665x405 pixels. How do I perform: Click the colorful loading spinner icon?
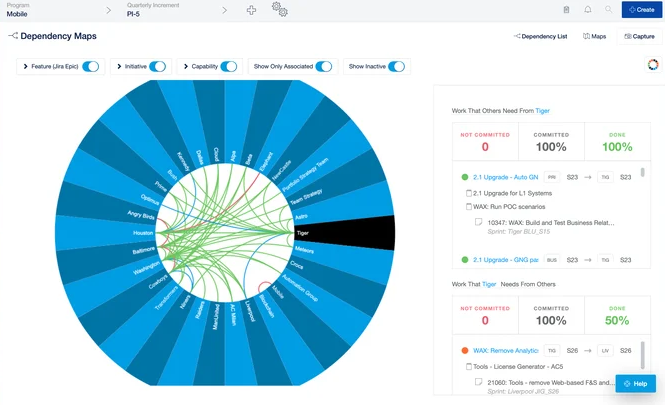pyautogui.click(x=652, y=65)
